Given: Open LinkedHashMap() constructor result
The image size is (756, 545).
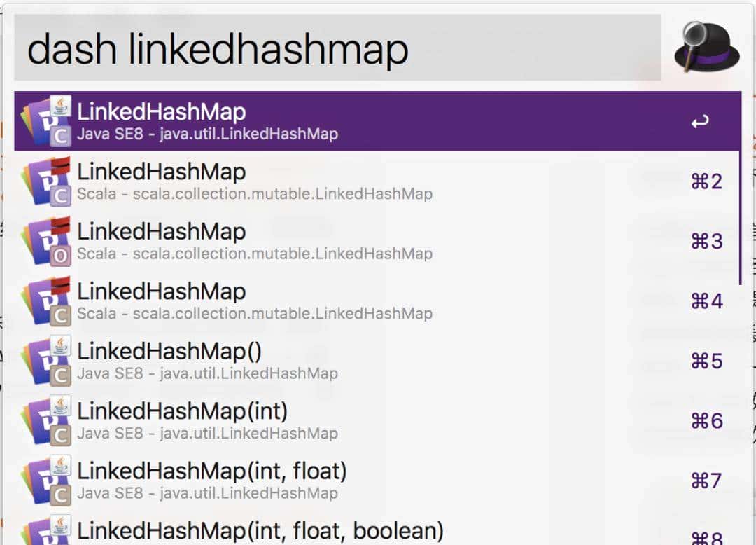Looking at the screenshot, I should [x=377, y=361].
